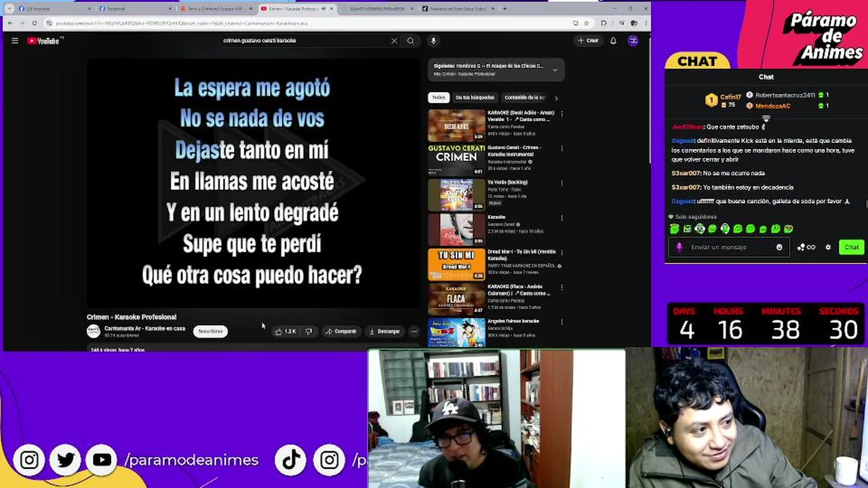The image size is (868, 488).
Task: Dislike the video with thumbs down
Action: 309,331
